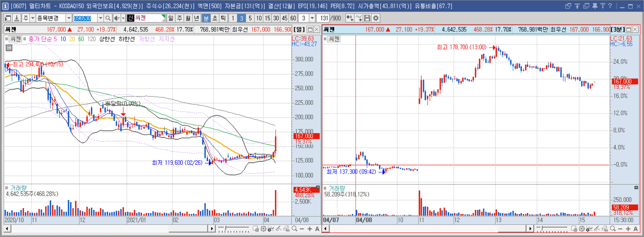
Task: Click the 저항선 indicator label
Action: point(147,39)
